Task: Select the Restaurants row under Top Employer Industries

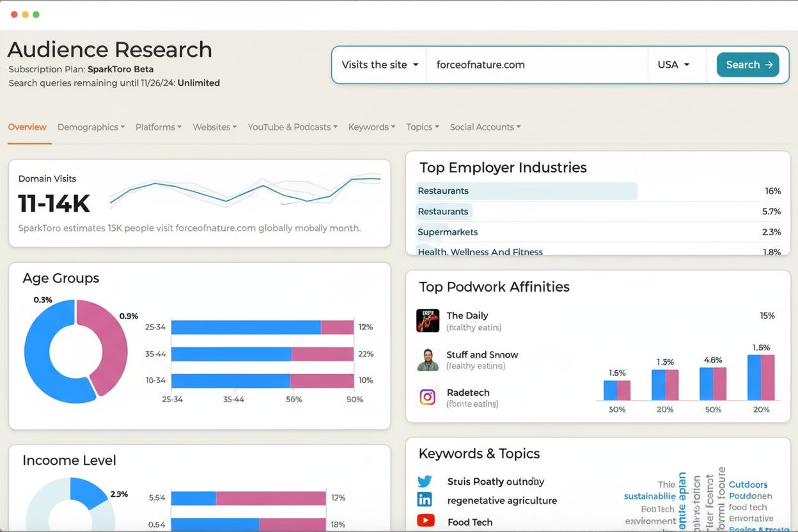Action: click(x=526, y=191)
